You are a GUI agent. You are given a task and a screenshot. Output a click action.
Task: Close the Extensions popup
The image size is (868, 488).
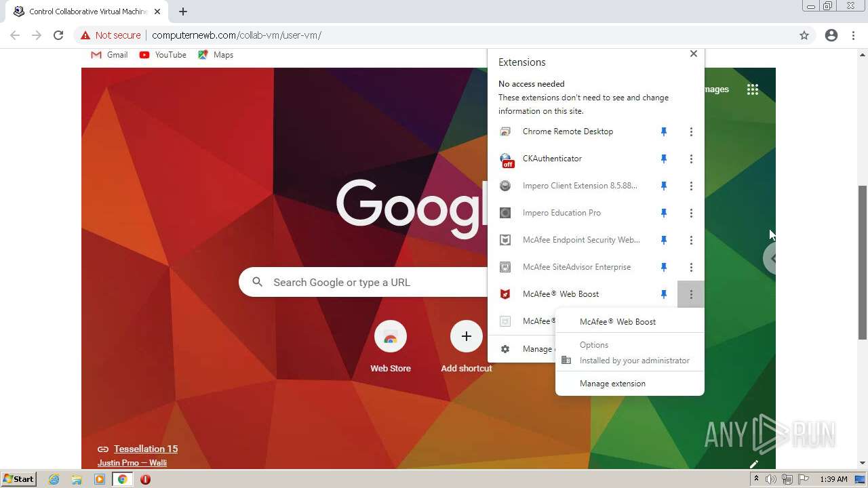[x=693, y=54]
